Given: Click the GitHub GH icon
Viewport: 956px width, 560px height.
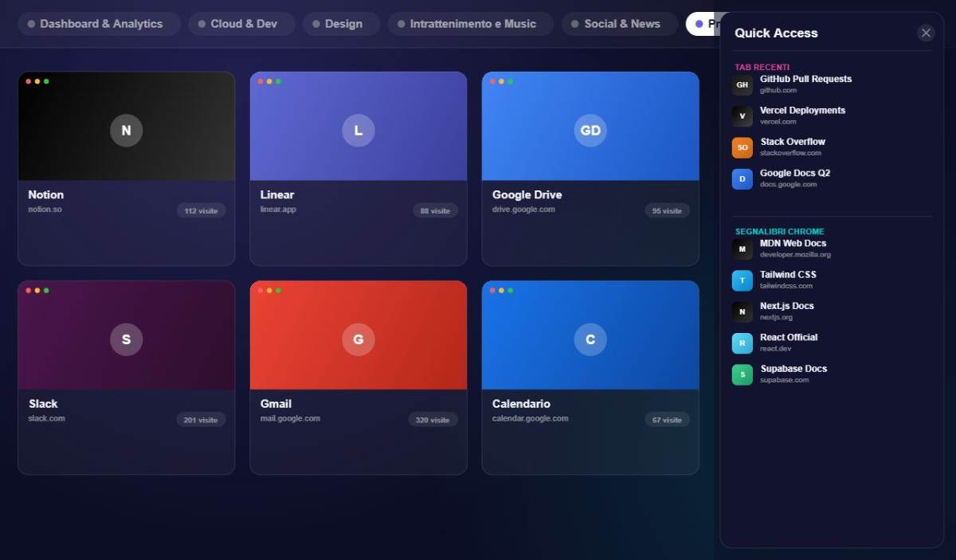Looking at the screenshot, I should [742, 85].
